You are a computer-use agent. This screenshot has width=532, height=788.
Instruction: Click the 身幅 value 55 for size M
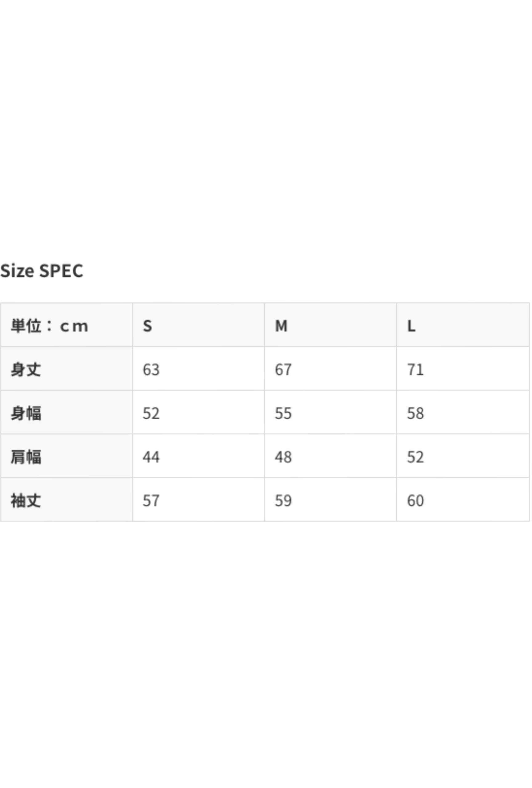(283, 413)
